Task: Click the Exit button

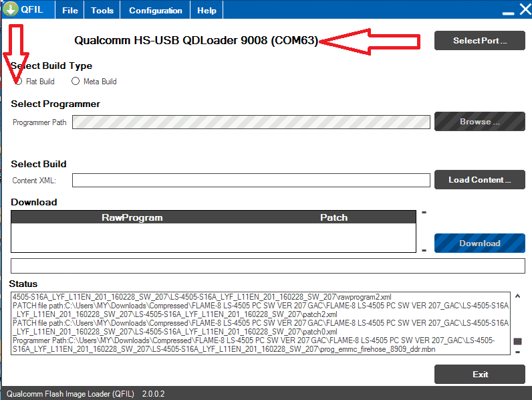Action: click(x=480, y=374)
